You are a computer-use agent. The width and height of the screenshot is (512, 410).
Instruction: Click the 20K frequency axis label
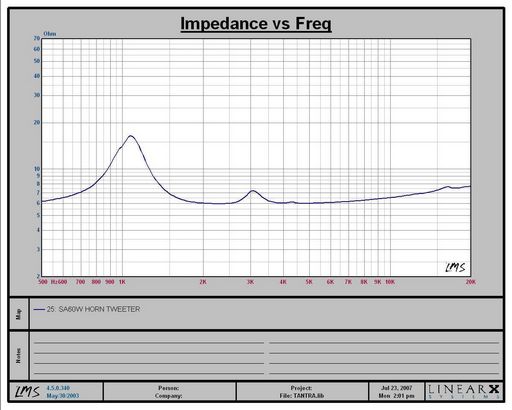point(470,282)
